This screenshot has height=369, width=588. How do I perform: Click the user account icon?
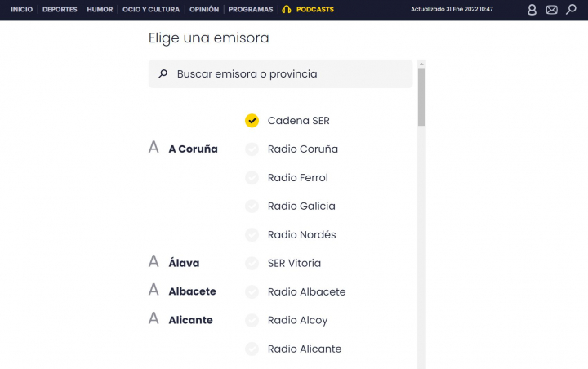(x=532, y=10)
